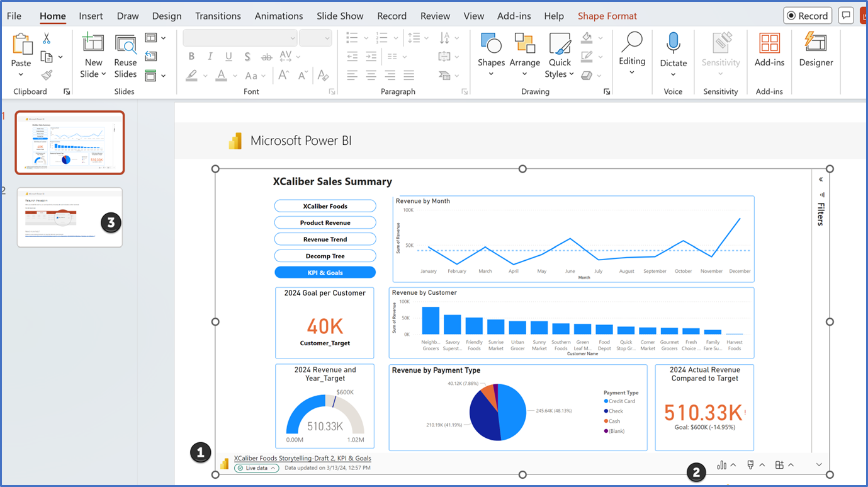This screenshot has height=487, width=868.
Task: Expand the Font dialog launcher
Action: click(332, 92)
